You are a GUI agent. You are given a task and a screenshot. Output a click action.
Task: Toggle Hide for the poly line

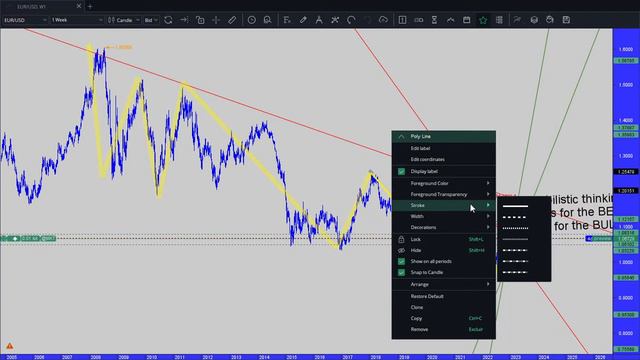coord(444,250)
